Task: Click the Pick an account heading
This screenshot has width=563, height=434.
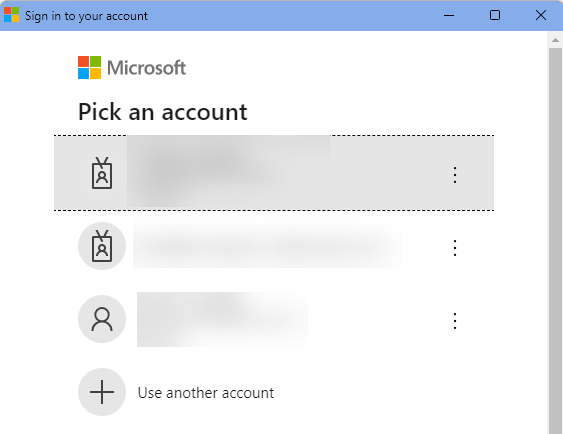Action: (x=163, y=112)
